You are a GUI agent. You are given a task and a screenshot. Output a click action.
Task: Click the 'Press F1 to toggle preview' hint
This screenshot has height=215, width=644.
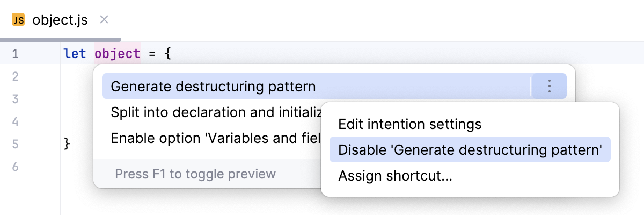(195, 174)
